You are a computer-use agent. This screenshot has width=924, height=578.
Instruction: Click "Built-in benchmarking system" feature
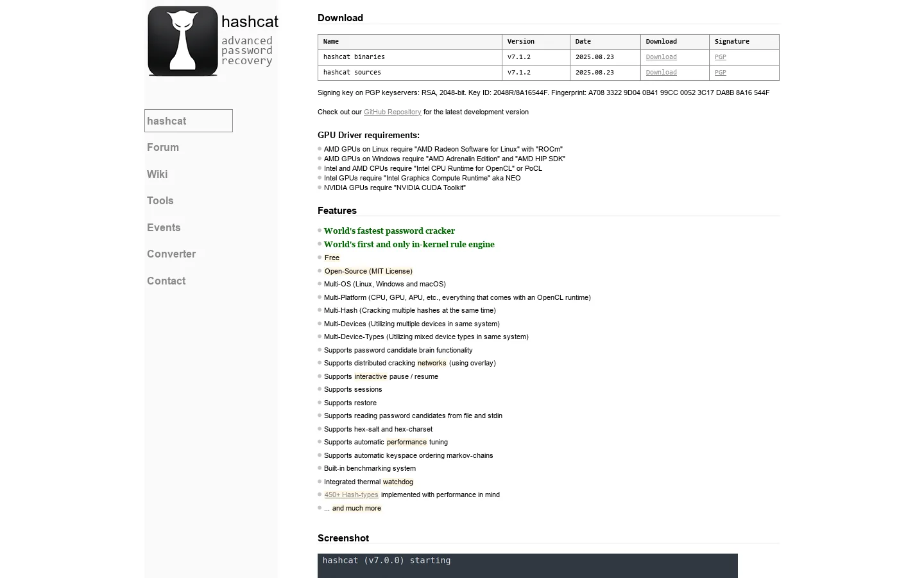tap(370, 469)
